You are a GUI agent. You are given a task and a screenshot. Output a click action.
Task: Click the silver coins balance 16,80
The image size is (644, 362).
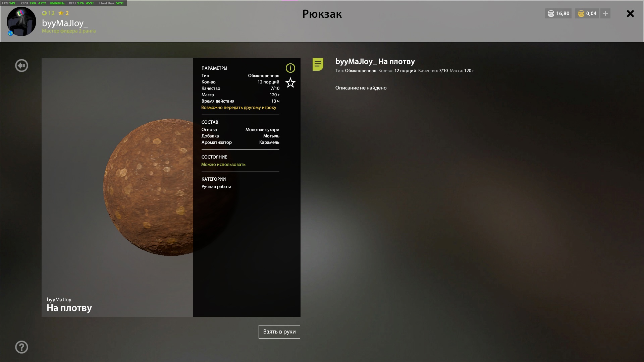coord(558,13)
